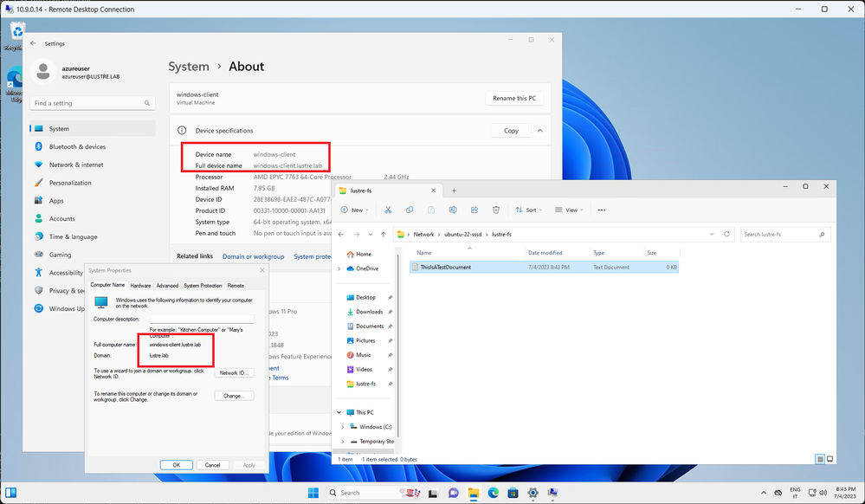This screenshot has height=504, width=865.
Task: Go up one folder level in File Explorer
Action: point(384,234)
